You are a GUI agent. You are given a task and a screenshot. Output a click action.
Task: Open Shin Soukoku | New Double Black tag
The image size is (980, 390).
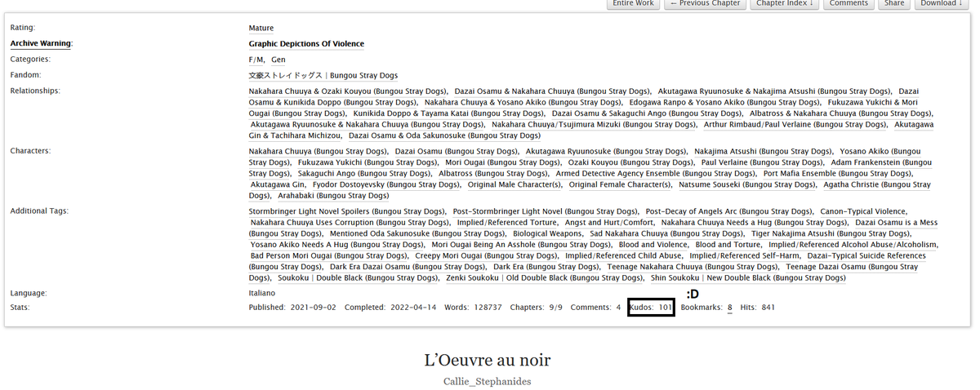pyautogui.click(x=748, y=278)
